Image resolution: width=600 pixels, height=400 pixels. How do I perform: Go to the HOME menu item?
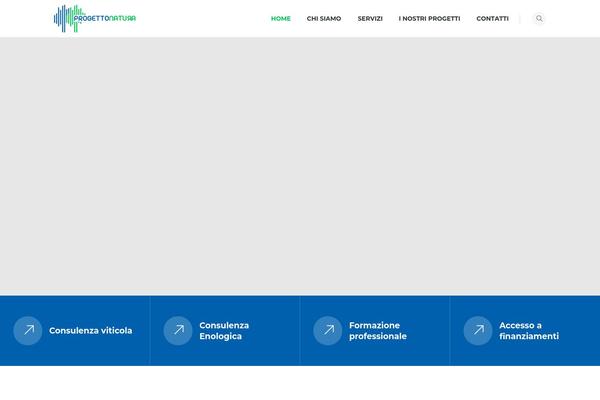click(280, 18)
